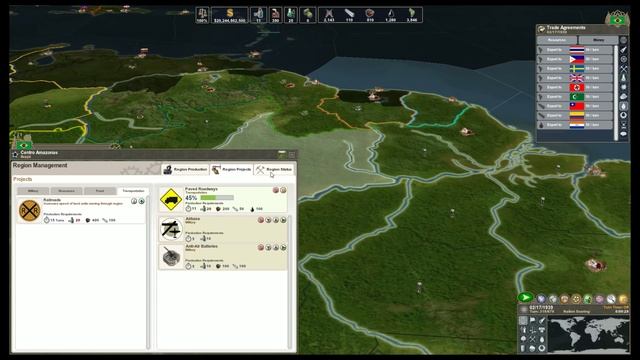The height and width of the screenshot is (360, 640).
Task: Click the crossed tools map-filter near minimap
Action: point(533,339)
